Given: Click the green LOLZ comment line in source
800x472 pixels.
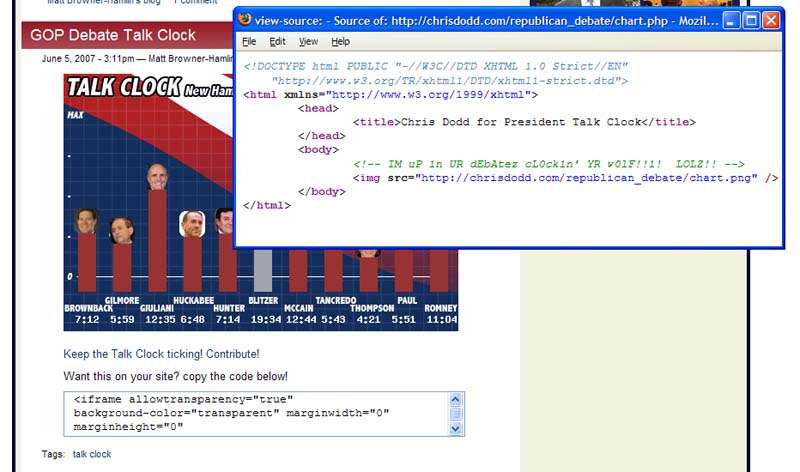Looking at the screenshot, I should (x=548, y=164).
